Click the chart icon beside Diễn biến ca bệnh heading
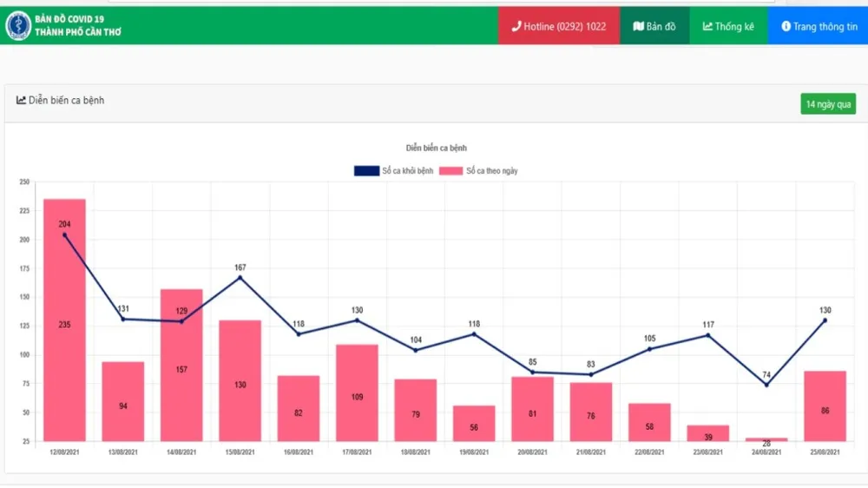This screenshot has width=868, height=488. tap(21, 101)
